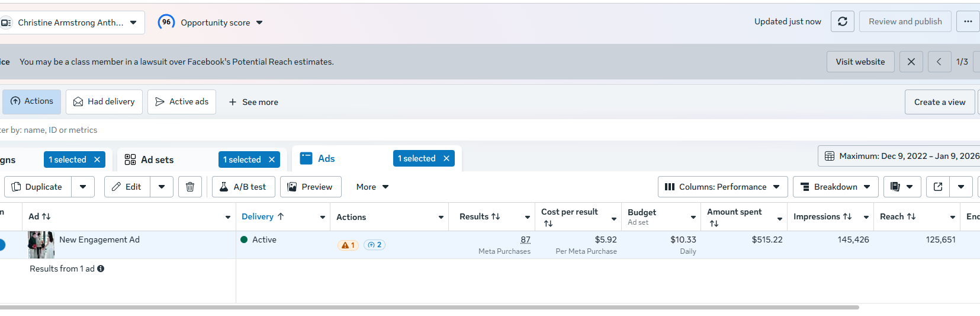Expand the Opportunity score dropdown
The height and width of the screenshot is (316, 980).
259,23
